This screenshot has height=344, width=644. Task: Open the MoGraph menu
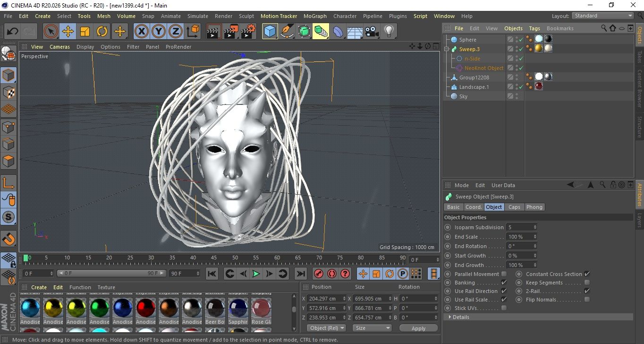(315, 16)
